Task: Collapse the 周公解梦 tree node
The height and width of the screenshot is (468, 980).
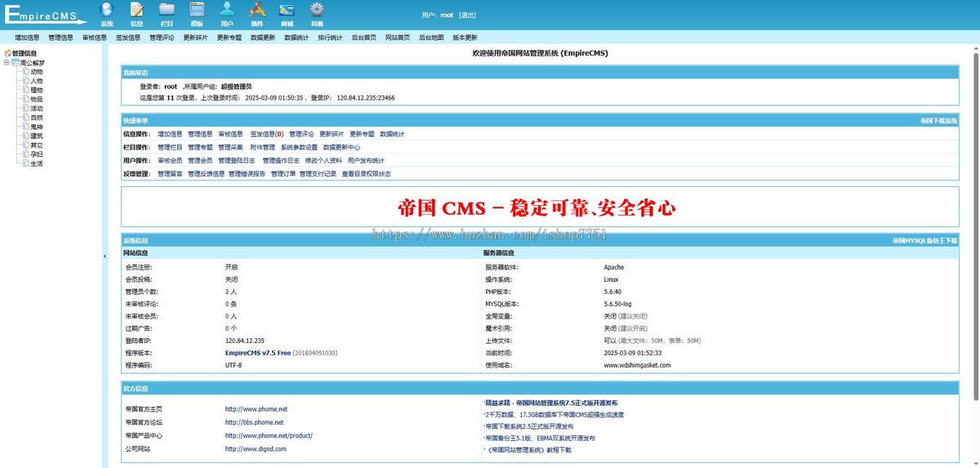Action: point(7,62)
